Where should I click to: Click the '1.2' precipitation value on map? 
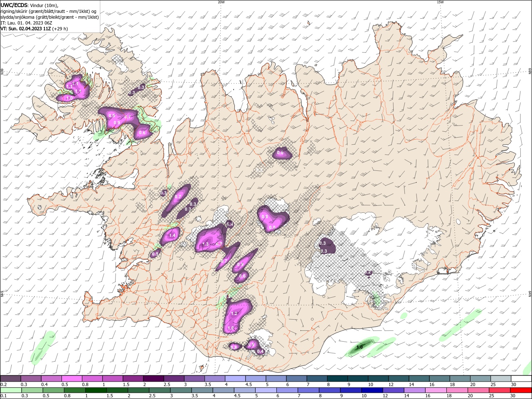pos(234,314)
